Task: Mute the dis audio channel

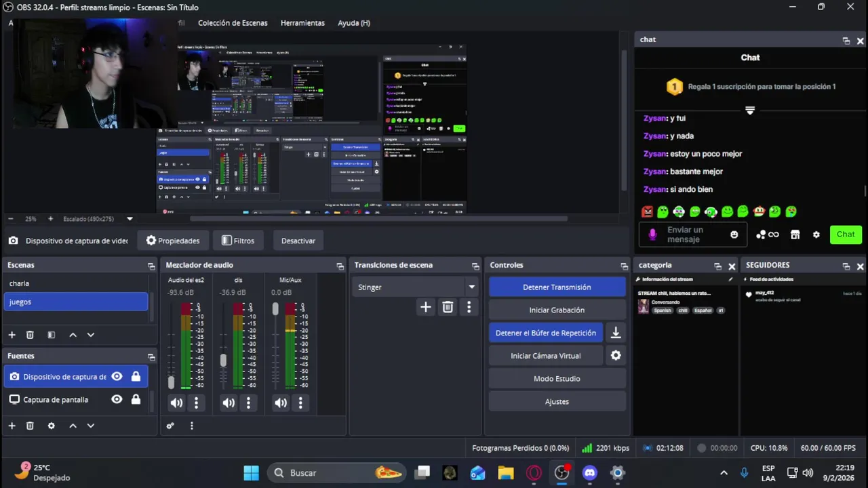Action: pyautogui.click(x=229, y=403)
